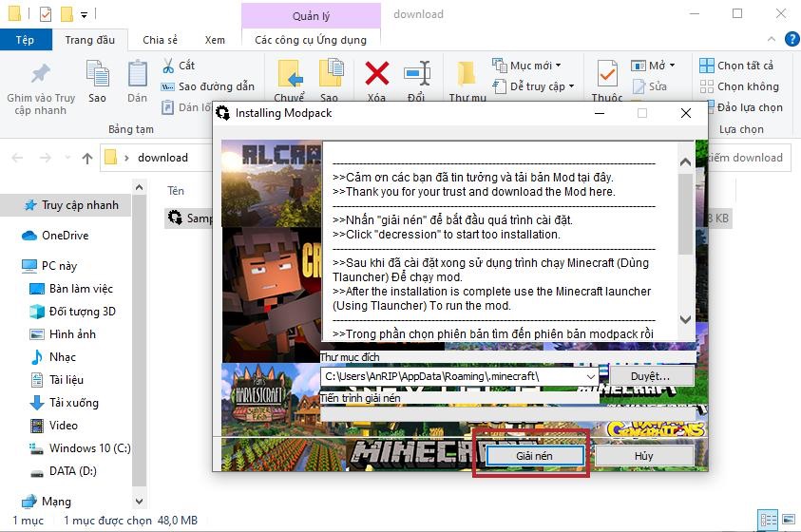This screenshot has width=801, height=532.
Task: Collapse the ribbon with the chevron
Action: (x=772, y=39)
